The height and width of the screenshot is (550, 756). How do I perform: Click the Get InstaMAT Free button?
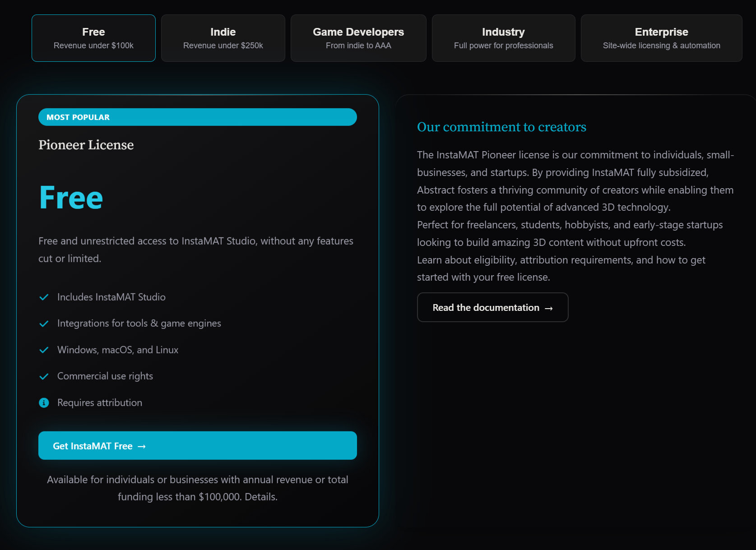198,446
